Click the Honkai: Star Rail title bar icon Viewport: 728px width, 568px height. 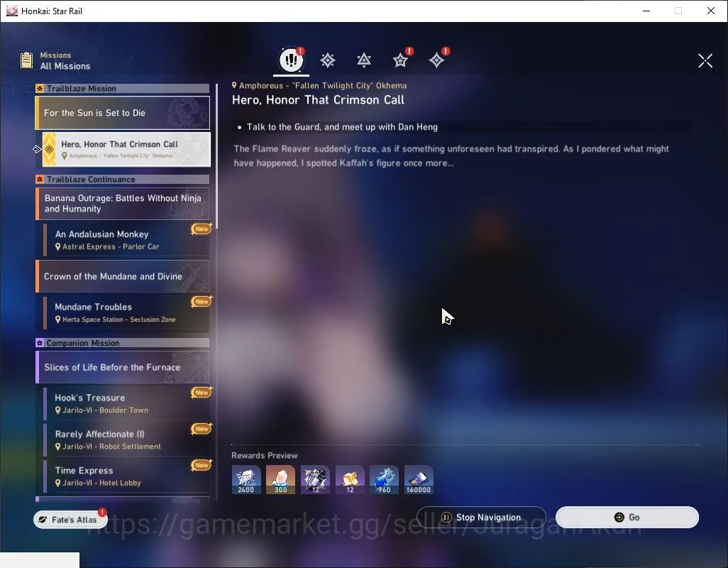(x=12, y=11)
